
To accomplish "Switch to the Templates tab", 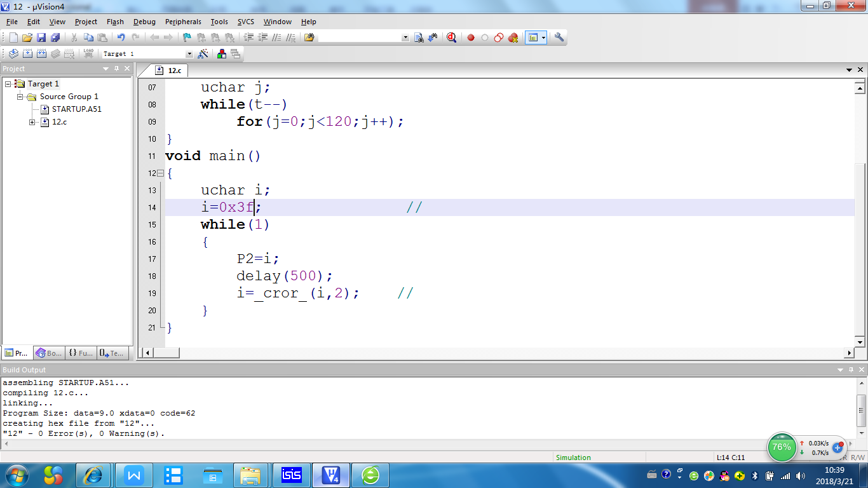I will (112, 353).
